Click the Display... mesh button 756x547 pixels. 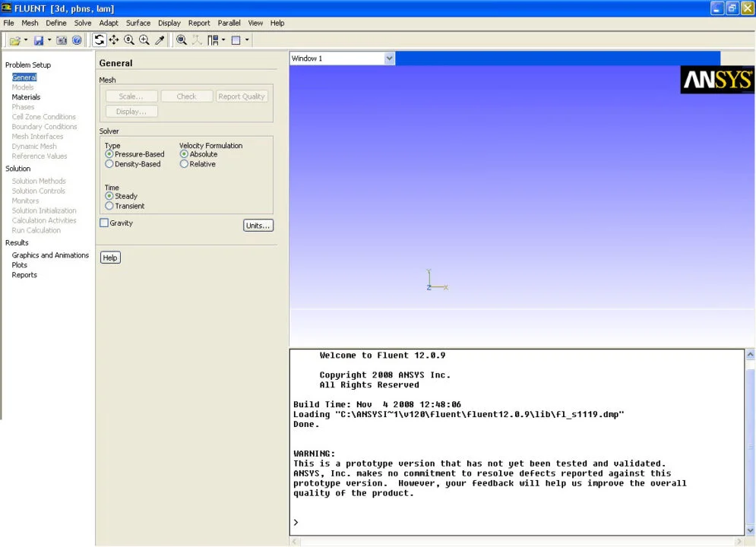point(131,112)
